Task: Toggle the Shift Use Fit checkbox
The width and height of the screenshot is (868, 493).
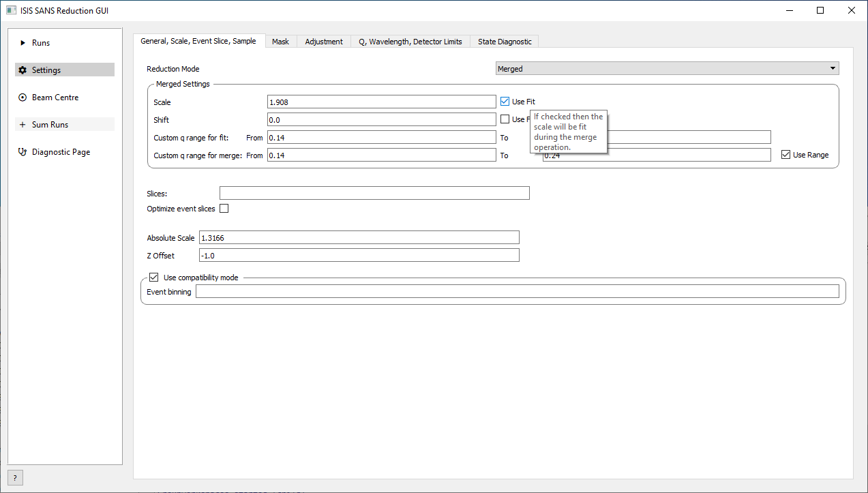Action: [505, 119]
